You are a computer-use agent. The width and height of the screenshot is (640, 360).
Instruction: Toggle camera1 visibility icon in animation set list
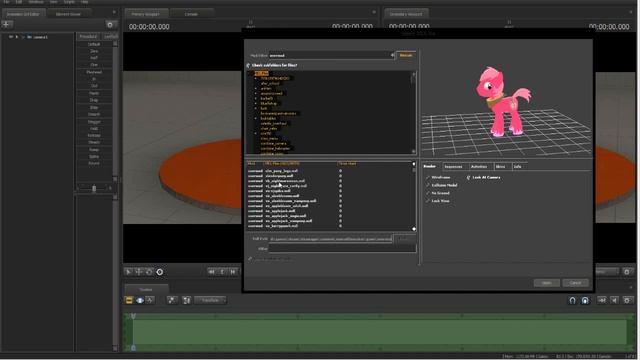click(11, 37)
